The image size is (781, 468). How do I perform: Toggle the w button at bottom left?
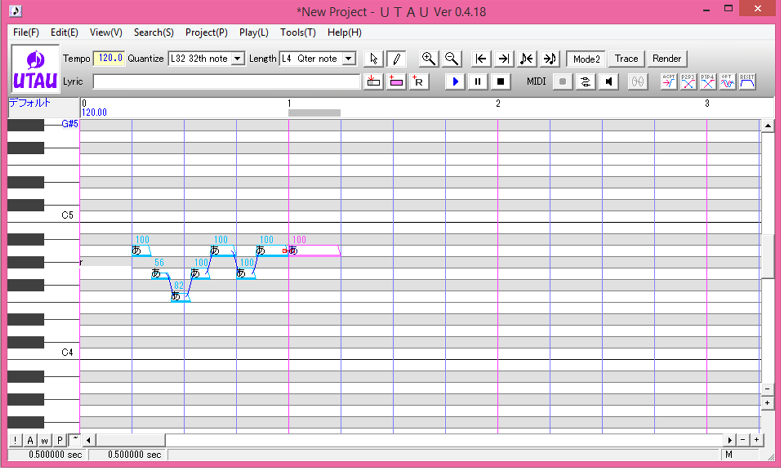coord(45,440)
